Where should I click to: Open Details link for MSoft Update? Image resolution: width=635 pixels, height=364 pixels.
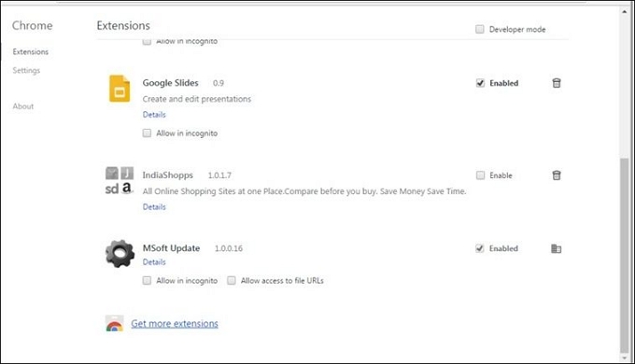pos(154,262)
